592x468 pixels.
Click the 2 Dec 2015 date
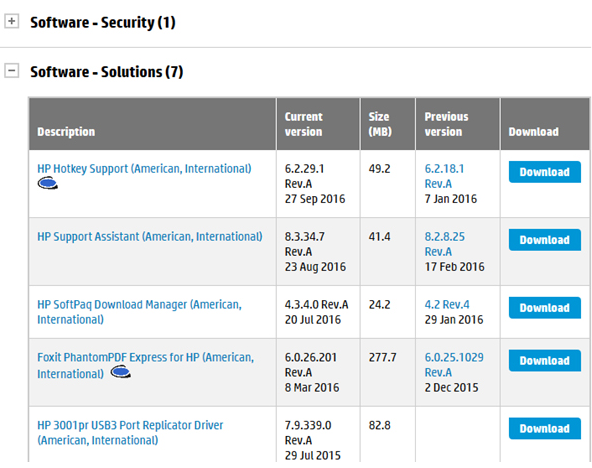coord(452,388)
